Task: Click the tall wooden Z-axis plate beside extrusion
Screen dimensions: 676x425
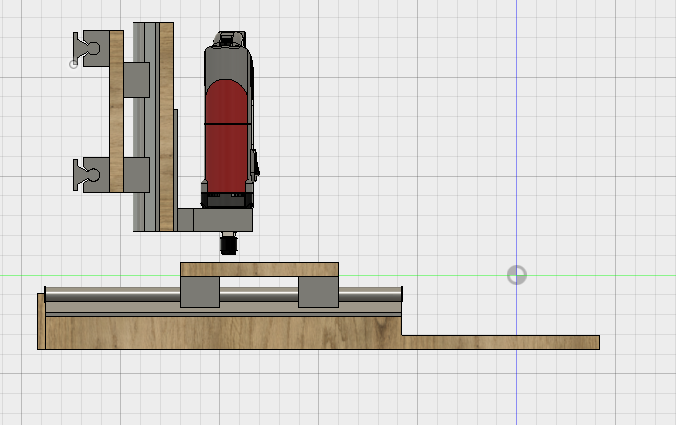Action: click(x=166, y=127)
